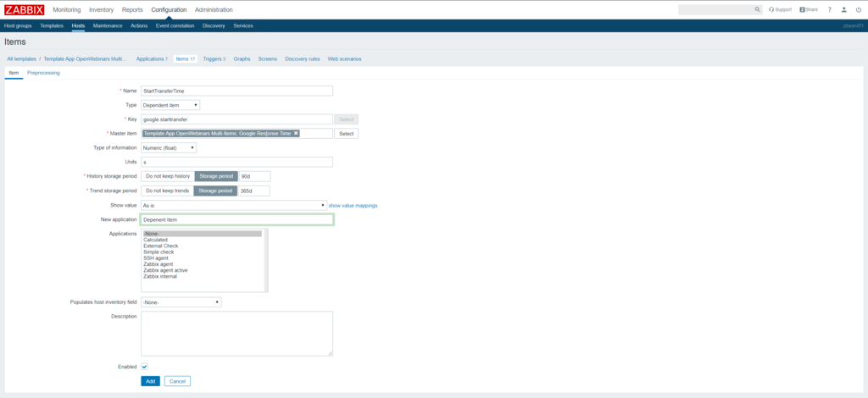
Task: Select "Do not keep history" option
Action: tap(167, 176)
